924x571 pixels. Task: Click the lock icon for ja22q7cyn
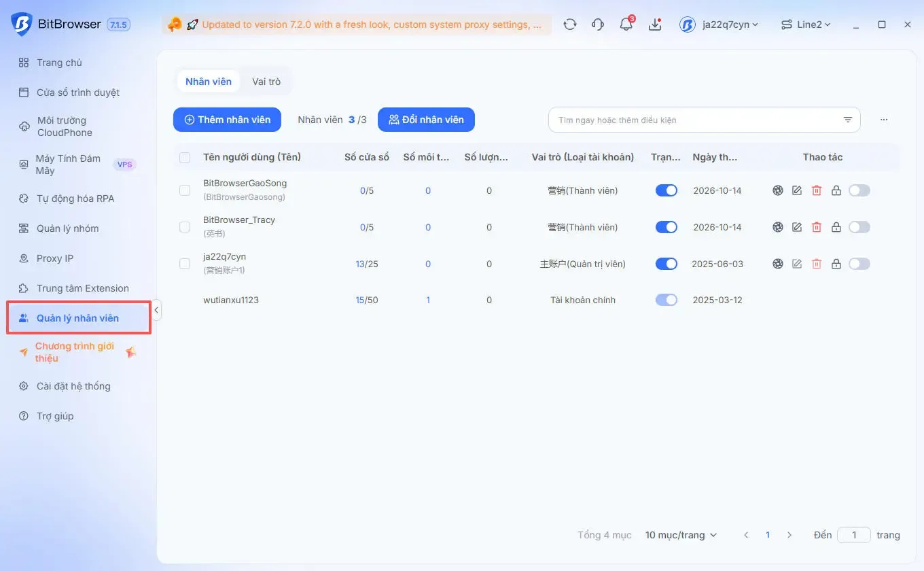(836, 264)
